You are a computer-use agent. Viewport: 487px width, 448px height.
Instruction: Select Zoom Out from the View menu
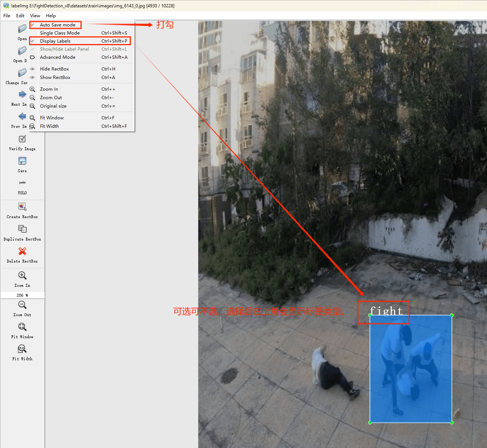(x=81, y=98)
